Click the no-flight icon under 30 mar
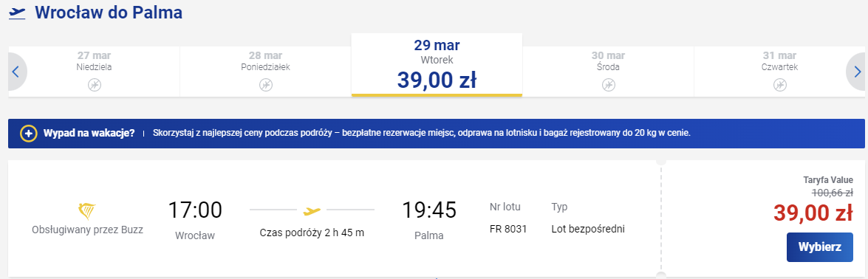This screenshot has width=868, height=279. pyautogui.click(x=608, y=86)
